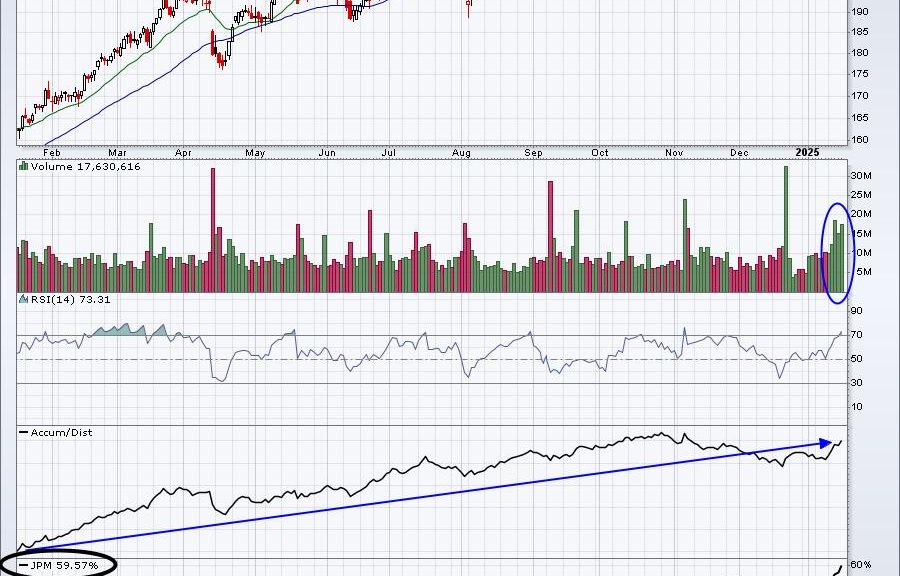Click the Jul label on the date axis
The height and width of the screenshot is (576, 900).
pos(389,153)
